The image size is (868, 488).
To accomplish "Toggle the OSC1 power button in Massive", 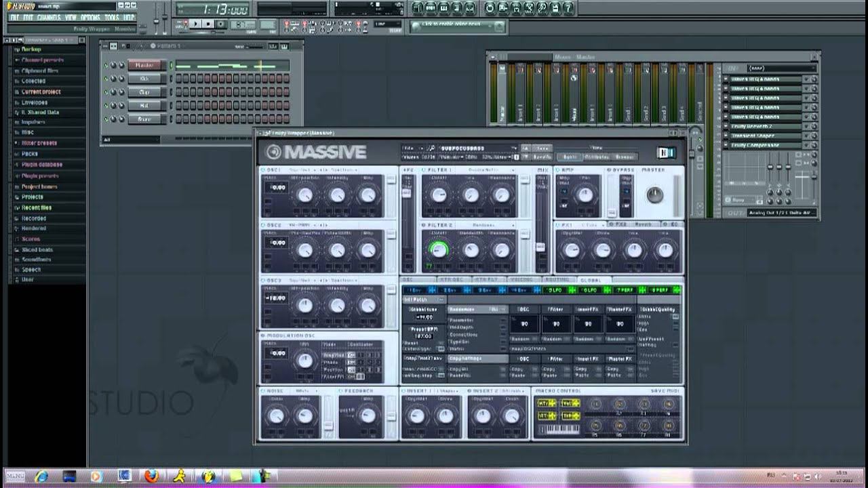I will pos(263,169).
